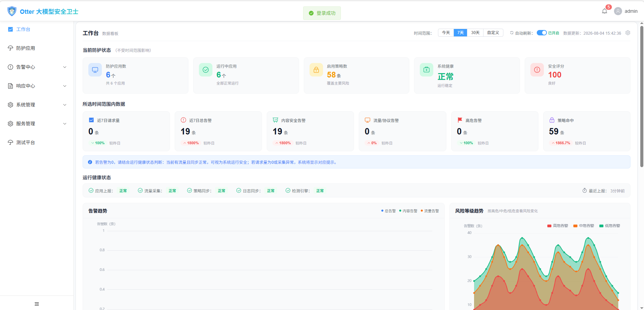Click the 高危告警 red flag icon
Screen dimensions: 644x310
[x=460, y=120]
